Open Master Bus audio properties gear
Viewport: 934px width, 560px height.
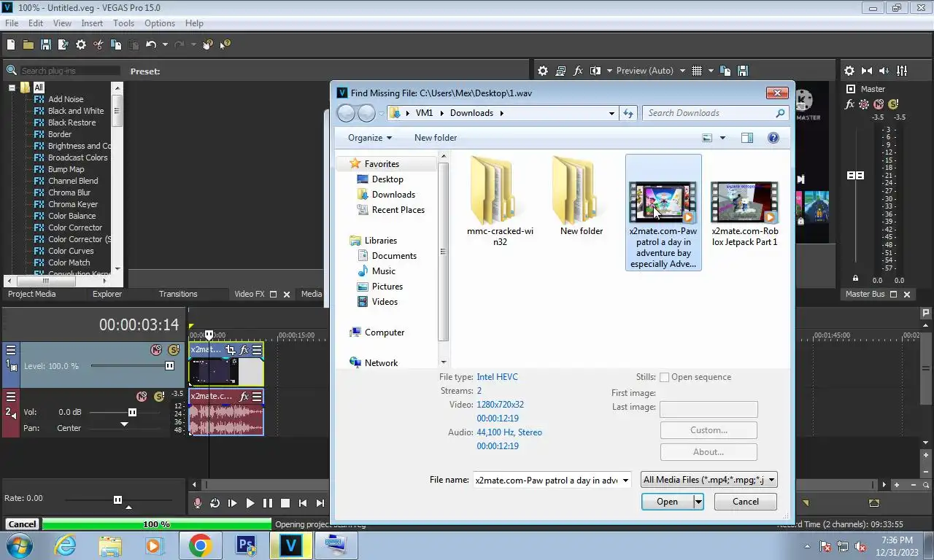849,71
